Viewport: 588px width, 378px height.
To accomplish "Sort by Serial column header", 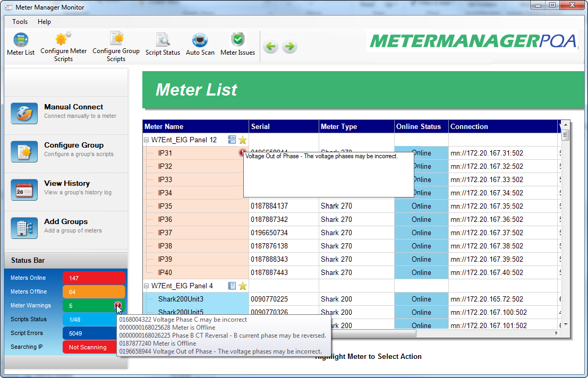I will coord(284,127).
